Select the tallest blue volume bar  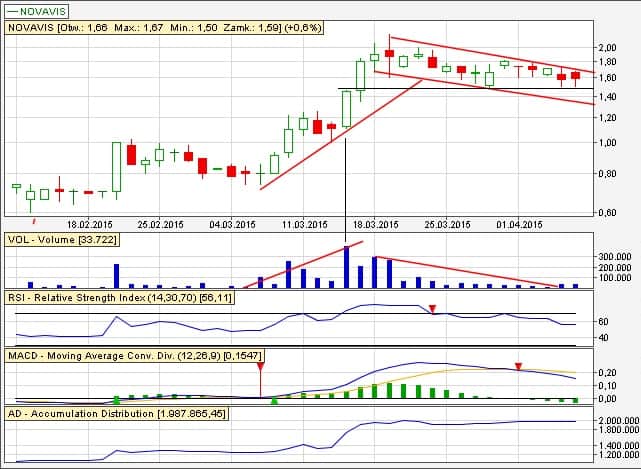tap(347, 266)
